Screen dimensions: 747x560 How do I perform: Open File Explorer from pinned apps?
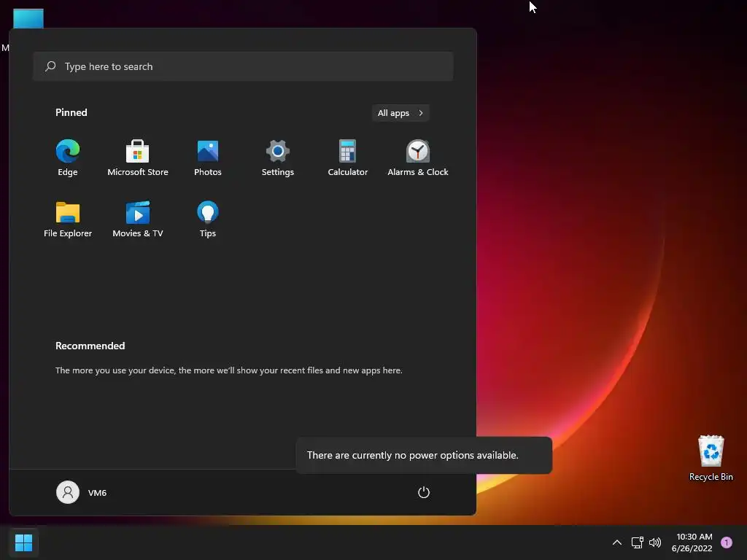tap(68, 219)
